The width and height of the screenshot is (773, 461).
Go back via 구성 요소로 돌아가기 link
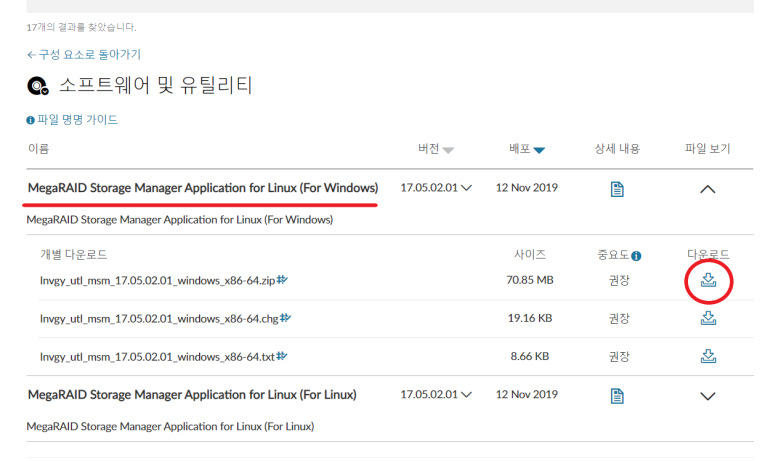pos(84,54)
